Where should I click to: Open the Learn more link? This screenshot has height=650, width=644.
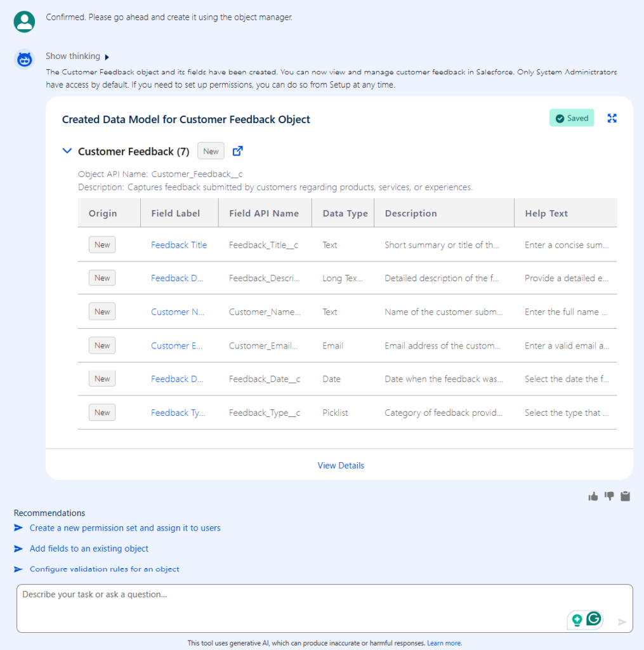[x=444, y=643]
